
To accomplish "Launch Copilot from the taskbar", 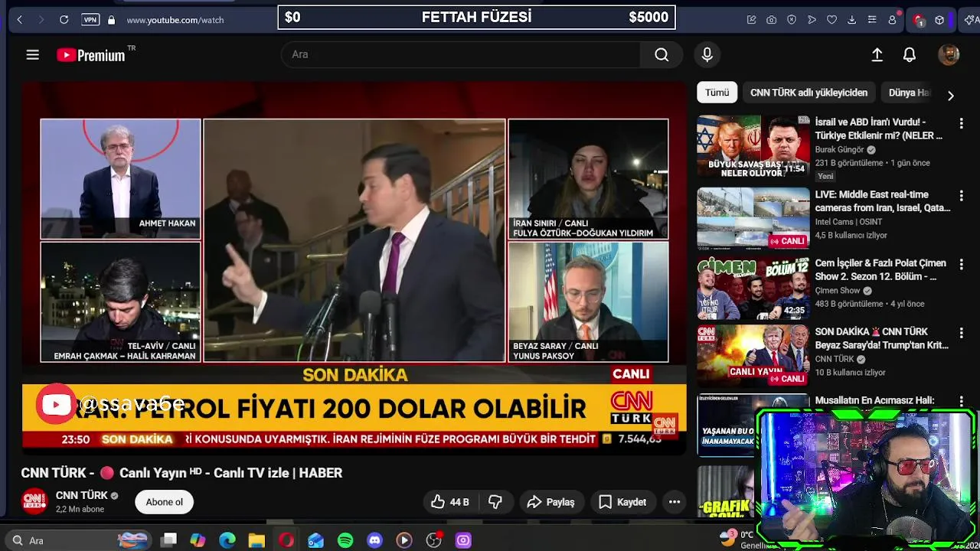I will [198, 540].
